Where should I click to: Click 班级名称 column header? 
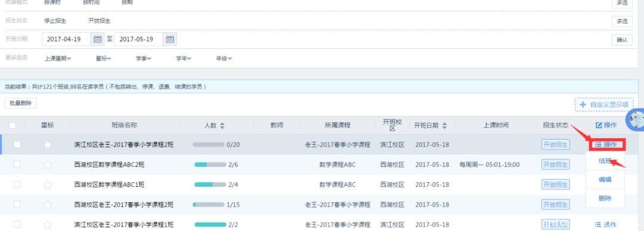click(x=124, y=125)
